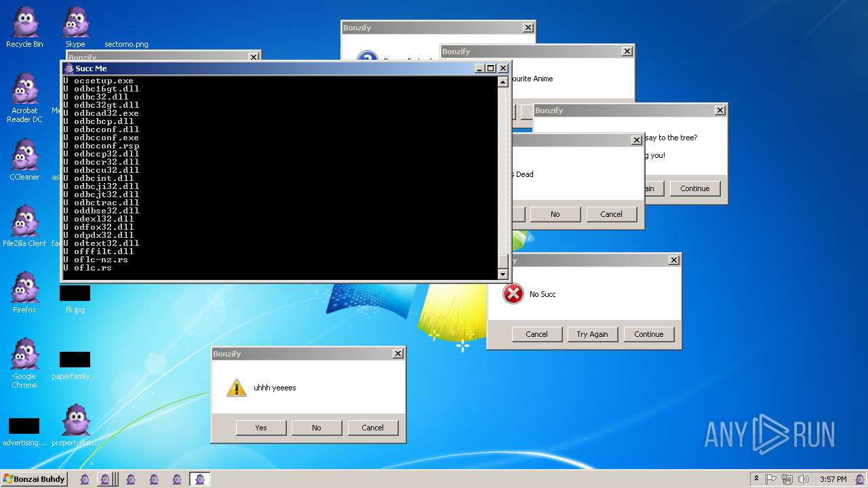Select the advertising desktop file
This screenshot has width=868, height=488.
(x=24, y=431)
